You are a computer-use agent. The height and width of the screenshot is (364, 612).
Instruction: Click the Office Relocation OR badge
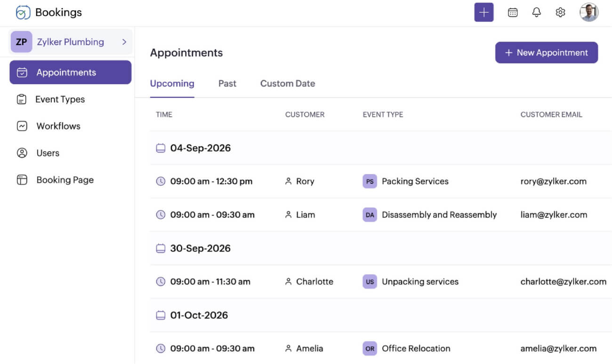(x=370, y=348)
